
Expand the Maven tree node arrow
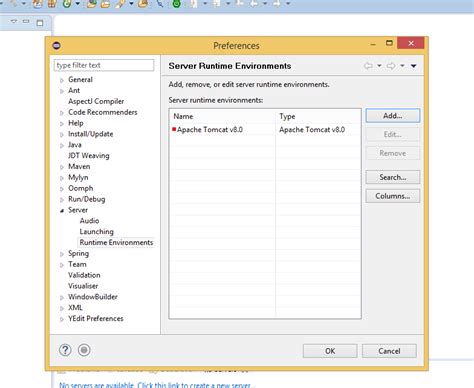pyautogui.click(x=62, y=167)
